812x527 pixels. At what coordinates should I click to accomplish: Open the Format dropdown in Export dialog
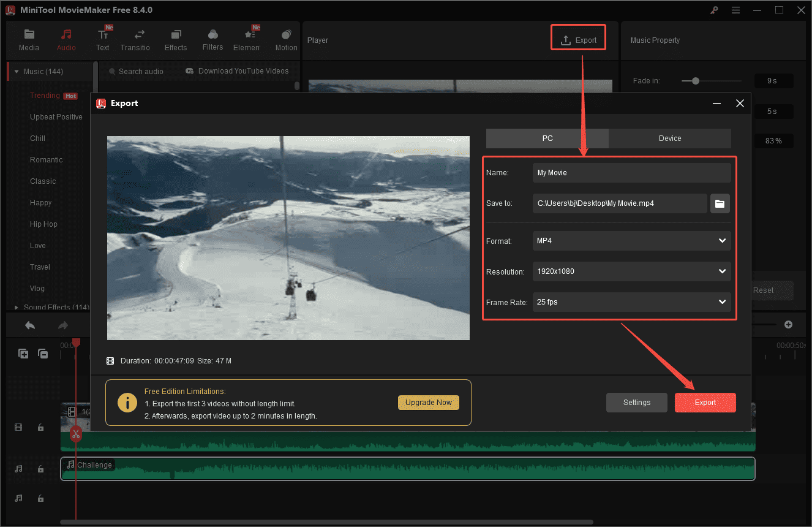(x=631, y=241)
